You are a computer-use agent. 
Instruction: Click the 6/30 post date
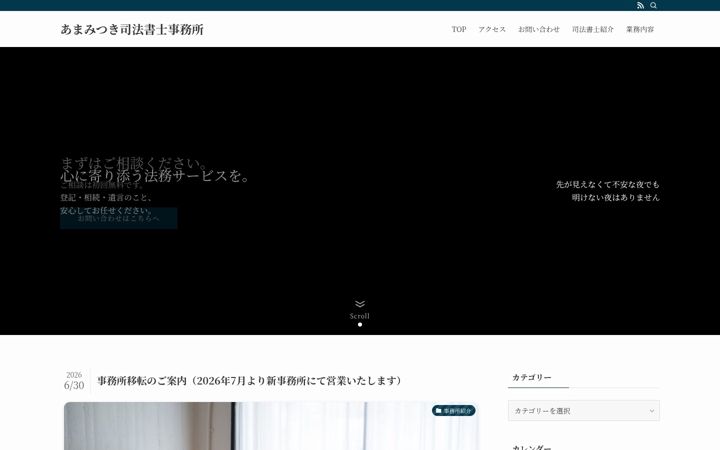tap(74, 385)
